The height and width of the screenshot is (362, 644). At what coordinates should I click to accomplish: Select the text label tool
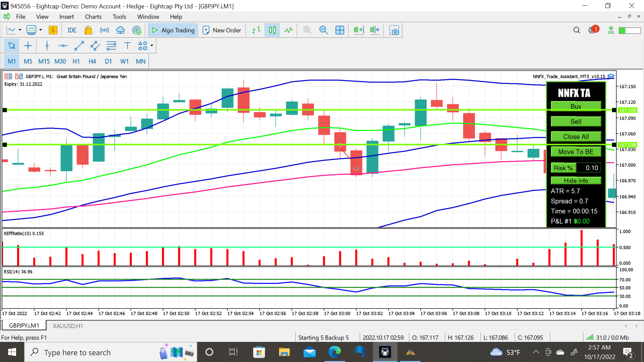(127, 46)
